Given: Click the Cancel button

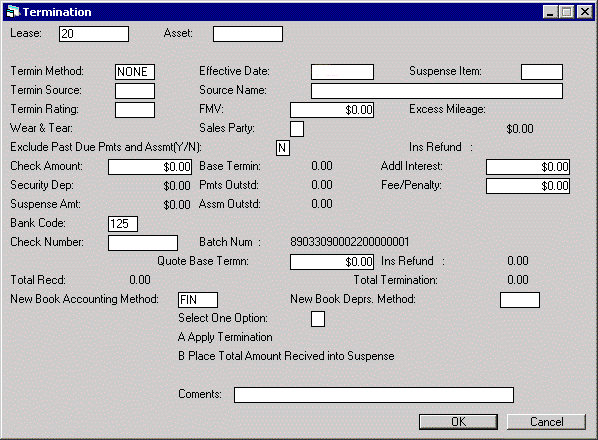Looking at the screenshot, I should click(x=546, y=422).
